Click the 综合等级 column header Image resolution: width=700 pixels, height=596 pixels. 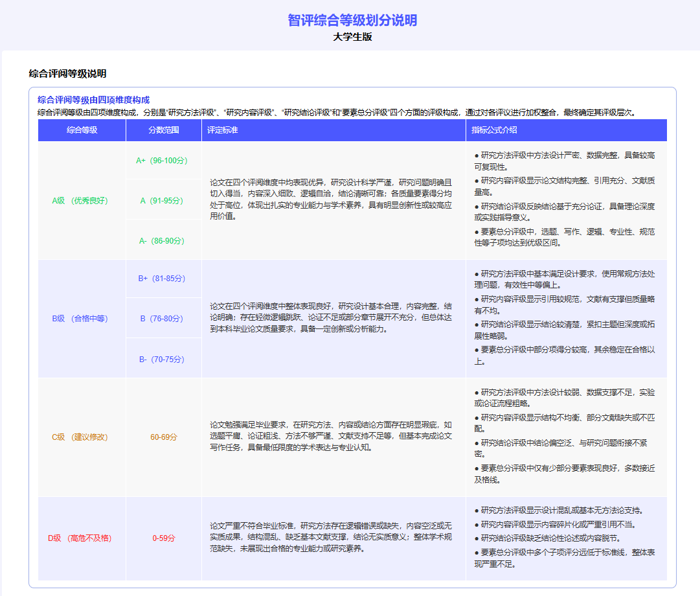82,130
